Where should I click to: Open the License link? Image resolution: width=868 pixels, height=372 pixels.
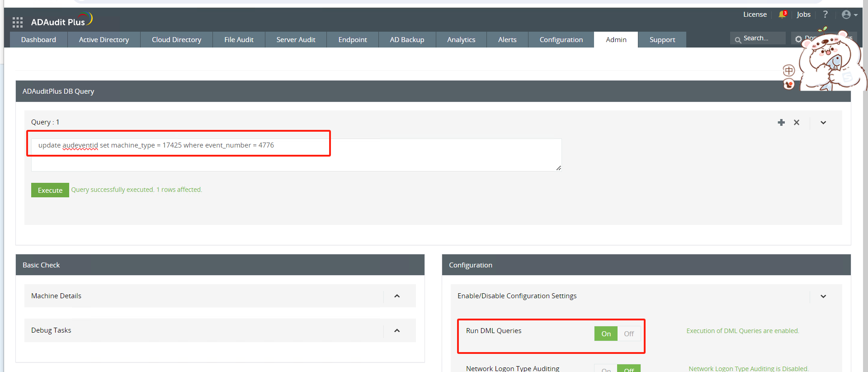755,14
